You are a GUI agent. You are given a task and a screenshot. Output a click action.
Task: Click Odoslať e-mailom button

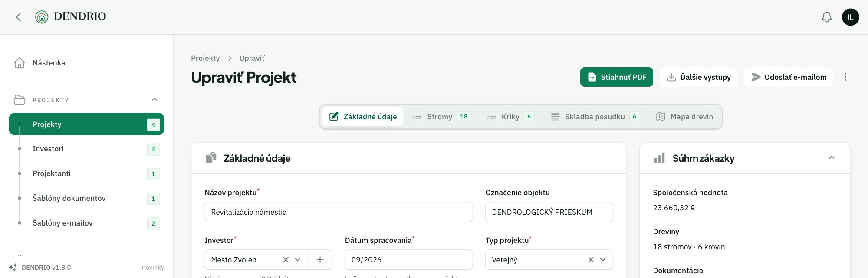(x=789, y=77)
